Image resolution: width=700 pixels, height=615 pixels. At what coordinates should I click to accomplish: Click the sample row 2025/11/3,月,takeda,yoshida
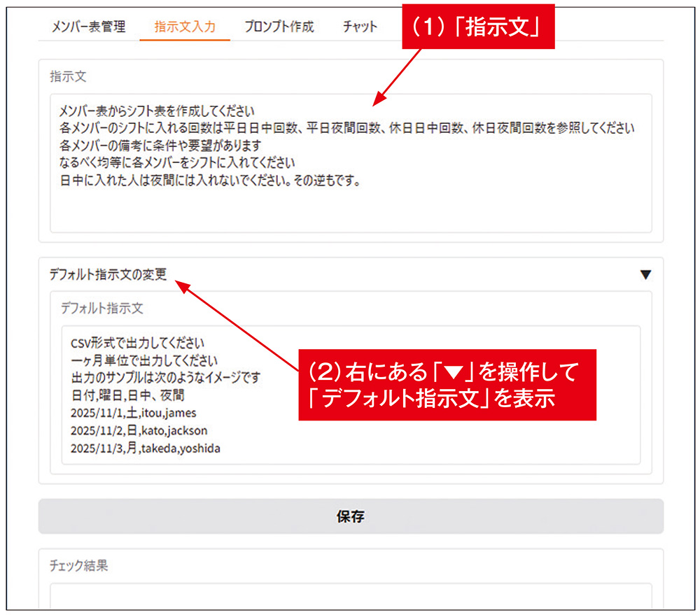click(x=146, y=448)
